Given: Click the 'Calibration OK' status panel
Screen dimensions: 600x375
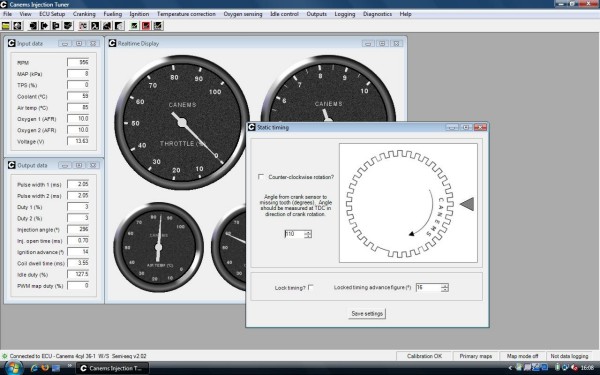Looking at the screenshot, I should tap(424, 356).
